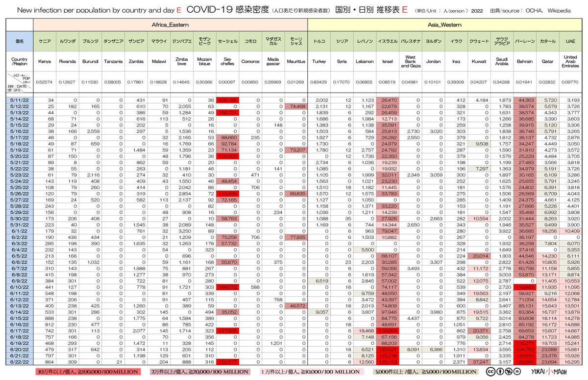Select the Kuwait column header
588x380 pixels.
click(479, 62)
